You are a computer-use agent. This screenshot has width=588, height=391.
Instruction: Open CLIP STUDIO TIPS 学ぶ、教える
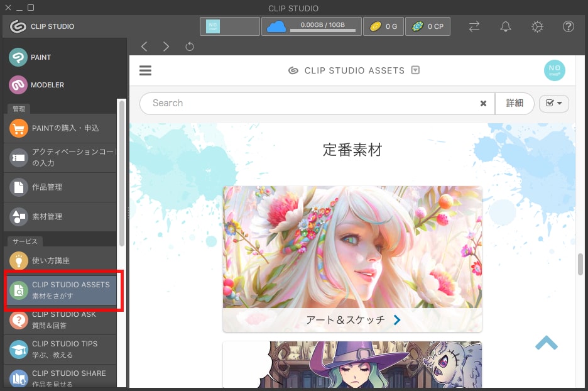click(x=60, y=349)
